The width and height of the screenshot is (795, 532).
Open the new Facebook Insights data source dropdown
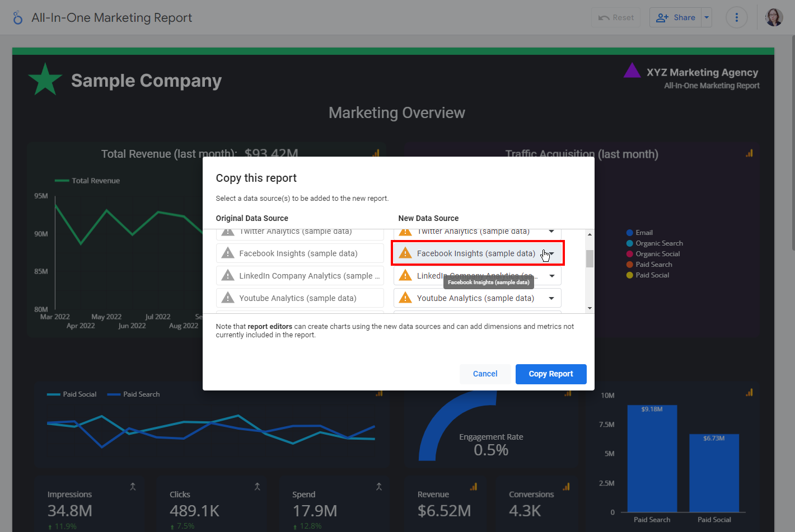477,253
